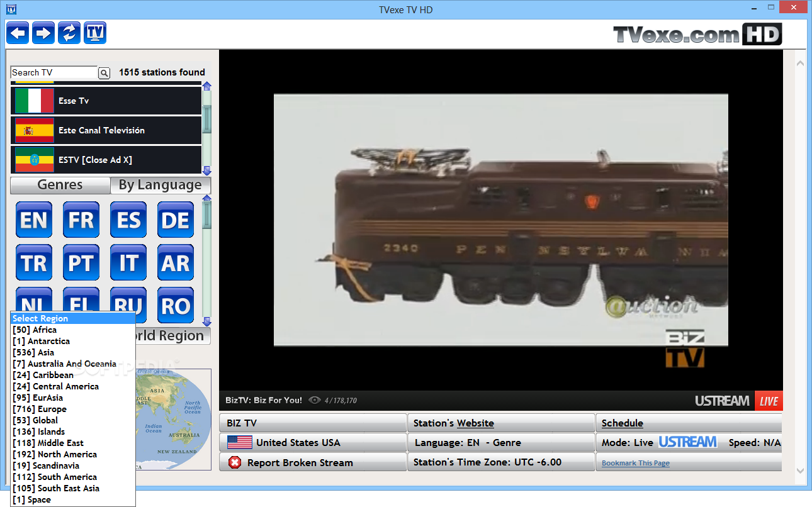812x507 pixels.
Task: Click the BIZ TV station button
Action: coord(313,423)
